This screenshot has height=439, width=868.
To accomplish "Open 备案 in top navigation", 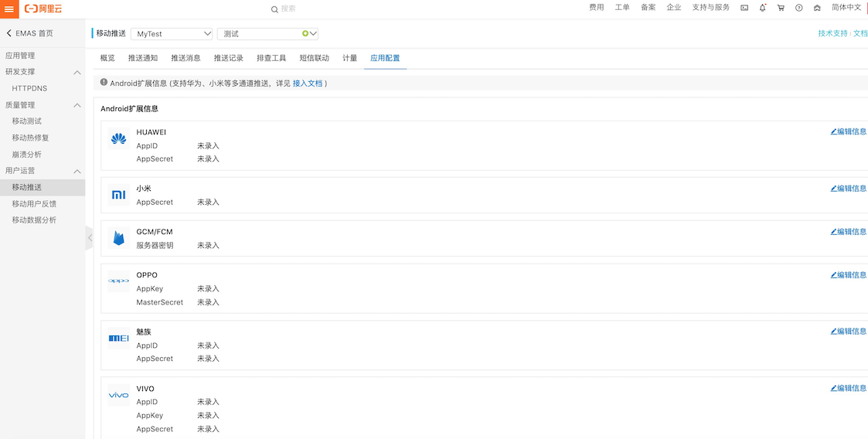I will click(x=648, y=8).
